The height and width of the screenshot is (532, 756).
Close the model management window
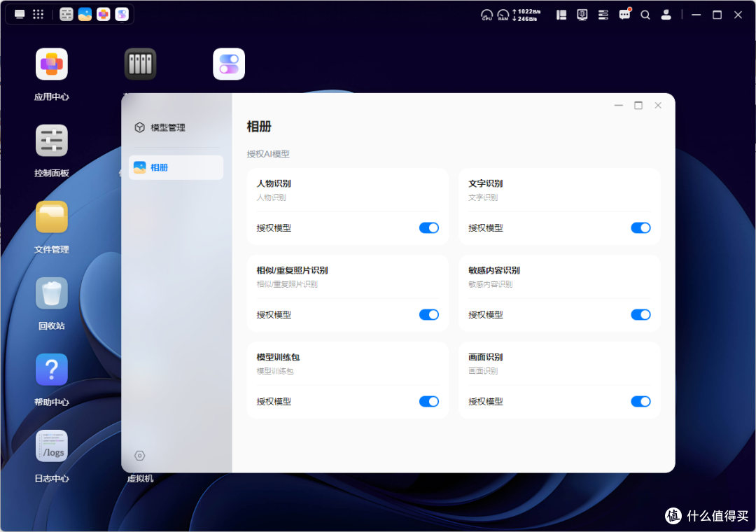click(658, 105)
